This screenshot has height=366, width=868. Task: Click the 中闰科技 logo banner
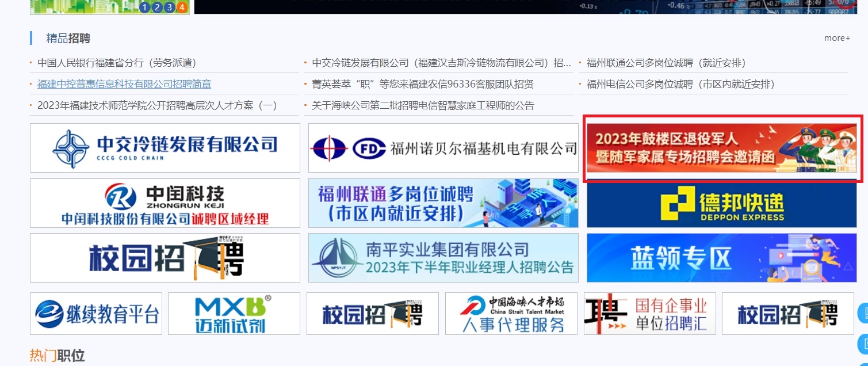(165, 203)
